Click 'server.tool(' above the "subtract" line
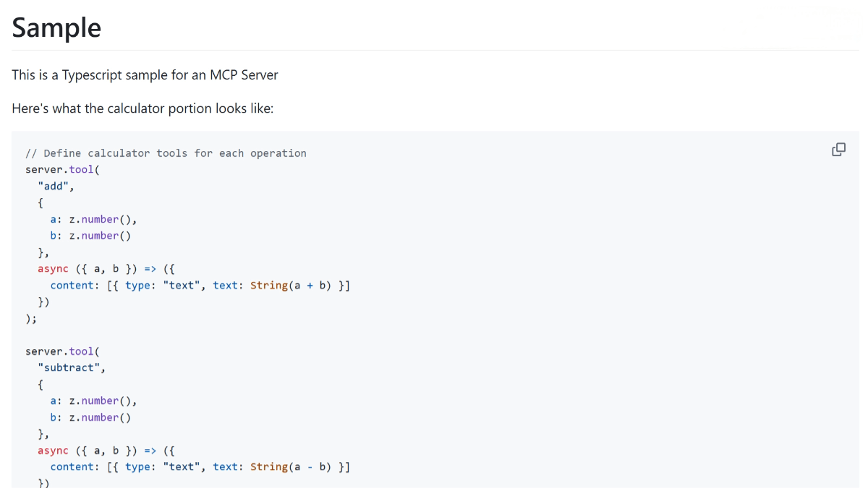 click(62, 351)
